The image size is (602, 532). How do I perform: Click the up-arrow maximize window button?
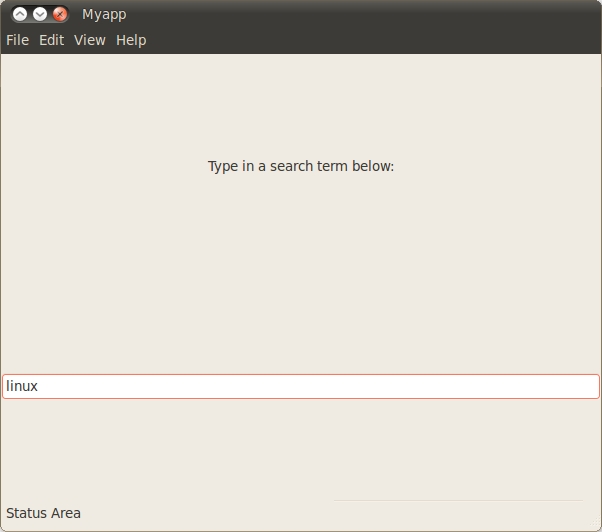(20, 14)
